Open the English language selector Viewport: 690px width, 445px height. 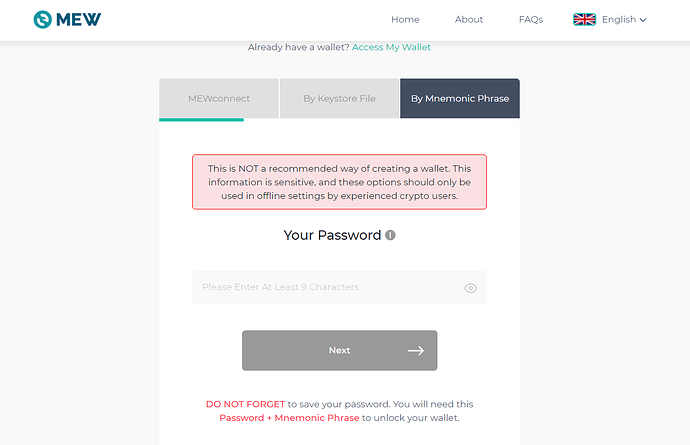click(610, 19)
